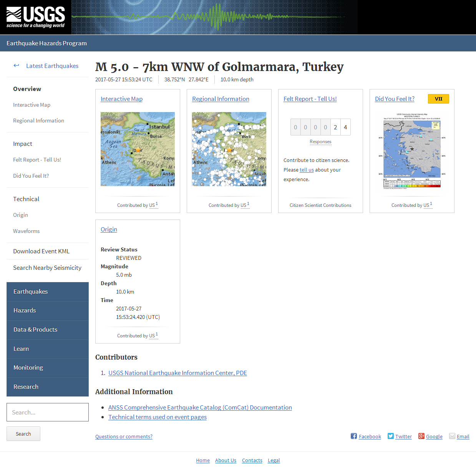
Task: View citizen Responses
Action: pyautogui.click(x=320, y=142)
